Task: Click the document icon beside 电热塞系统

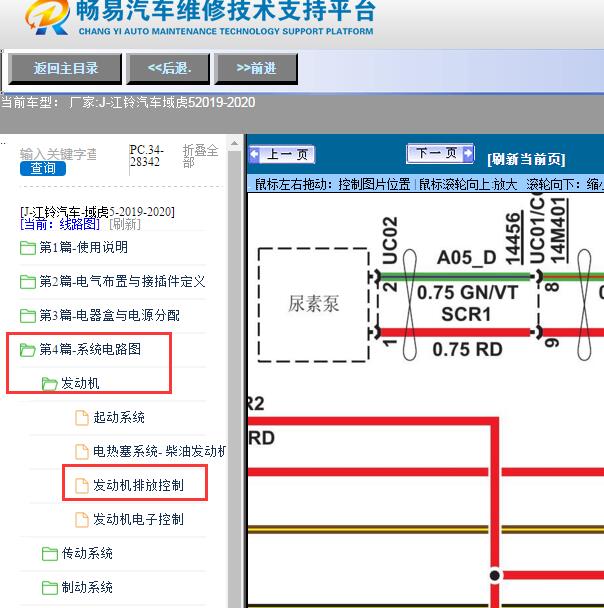Action: (81, 452)
